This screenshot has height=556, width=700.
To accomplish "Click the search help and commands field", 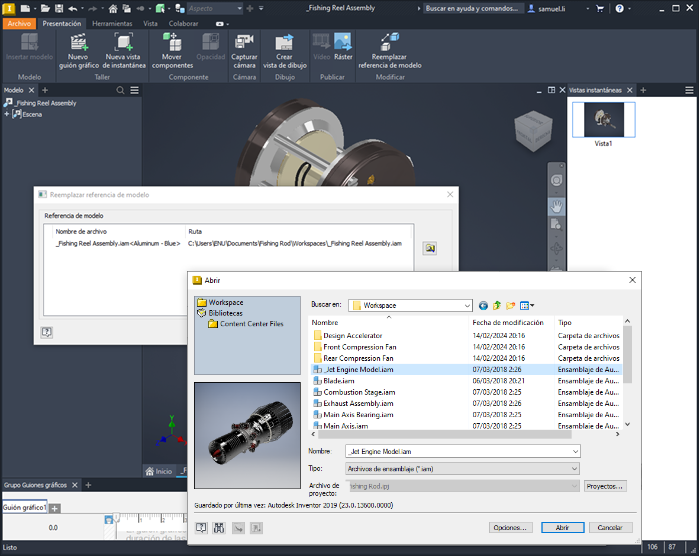I will pyautogui.click(x=473, y=8).
